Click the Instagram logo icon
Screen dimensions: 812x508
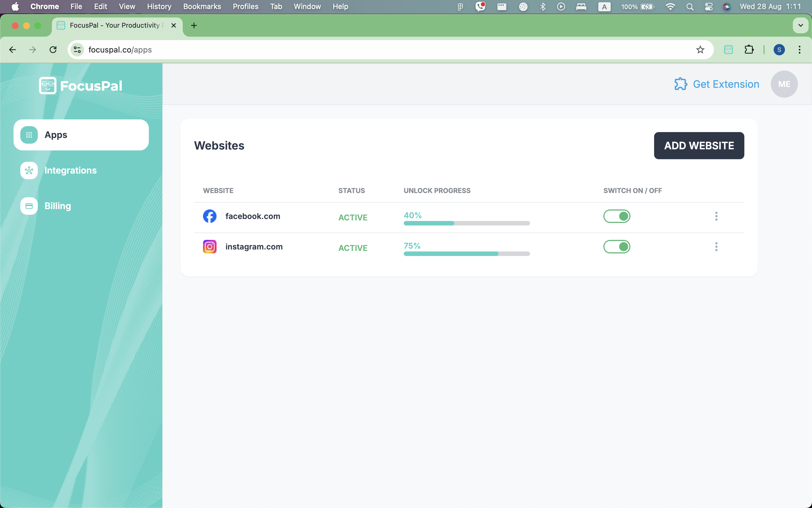coord(210,247)
